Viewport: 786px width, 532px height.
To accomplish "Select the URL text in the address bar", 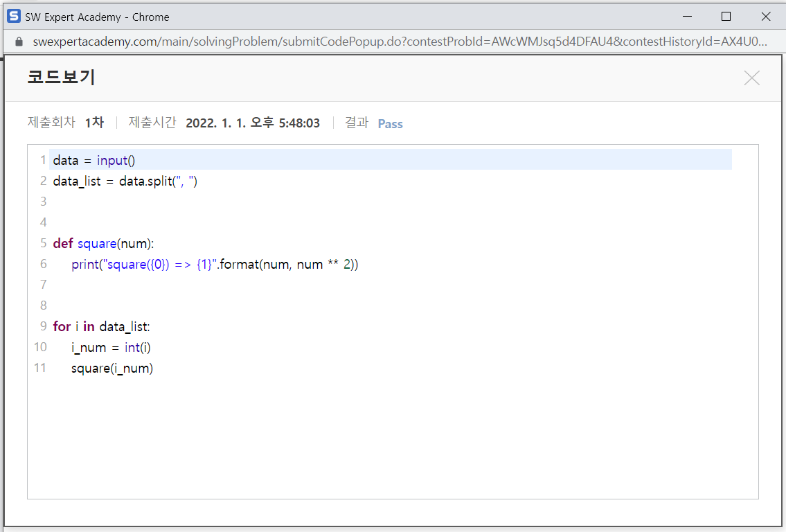I will [400, 42].
